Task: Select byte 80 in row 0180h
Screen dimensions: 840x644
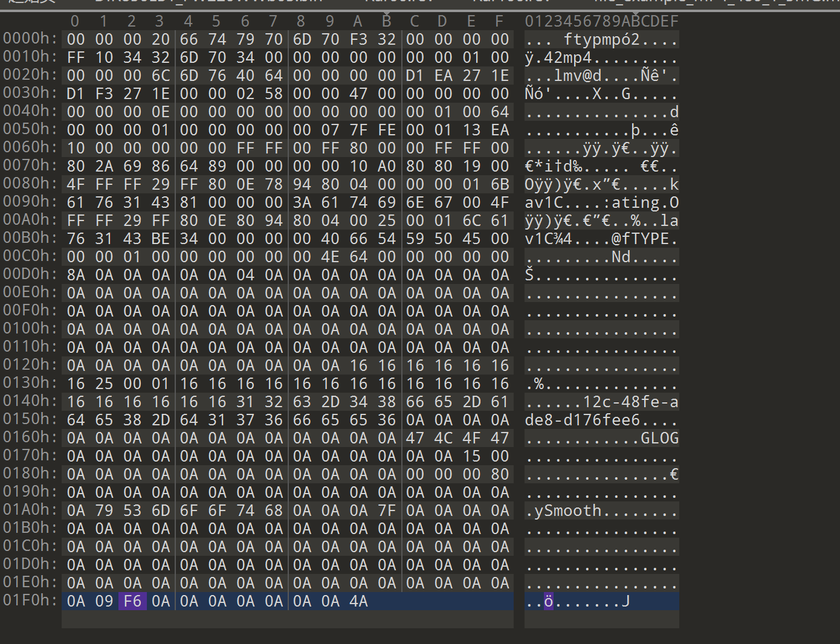Action: pos(500,474)
